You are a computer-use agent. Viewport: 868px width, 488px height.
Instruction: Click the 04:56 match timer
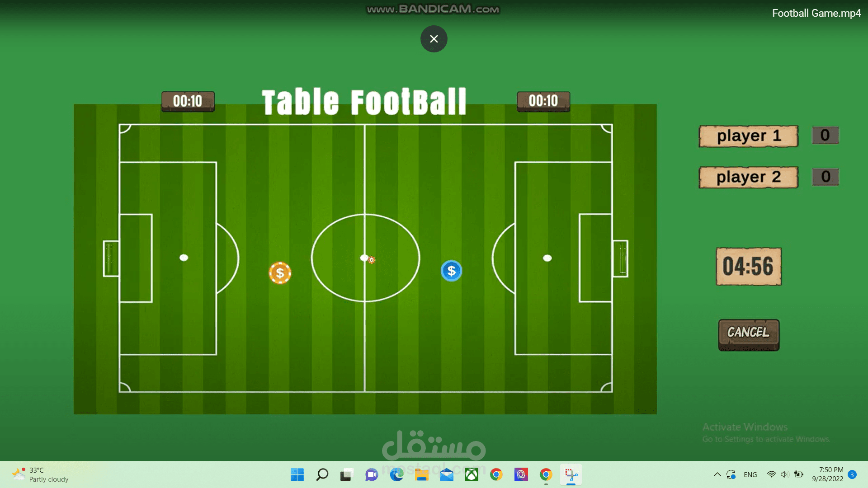(748, 266)
